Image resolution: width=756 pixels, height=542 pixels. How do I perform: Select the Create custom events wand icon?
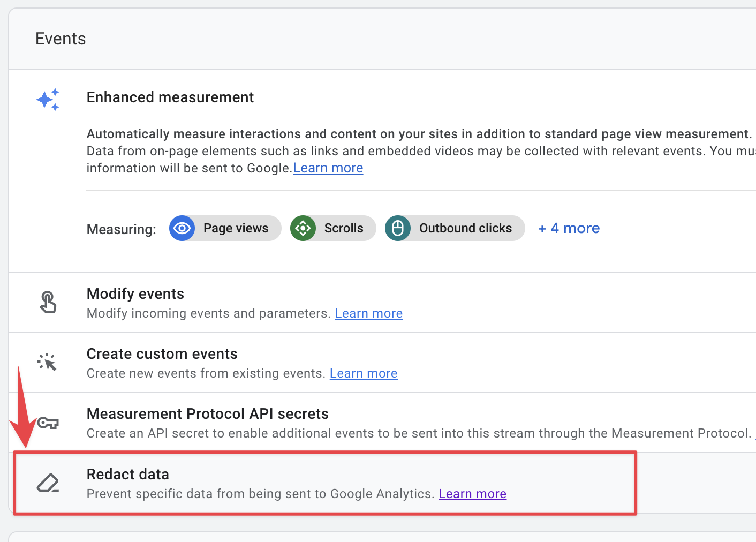48,362
